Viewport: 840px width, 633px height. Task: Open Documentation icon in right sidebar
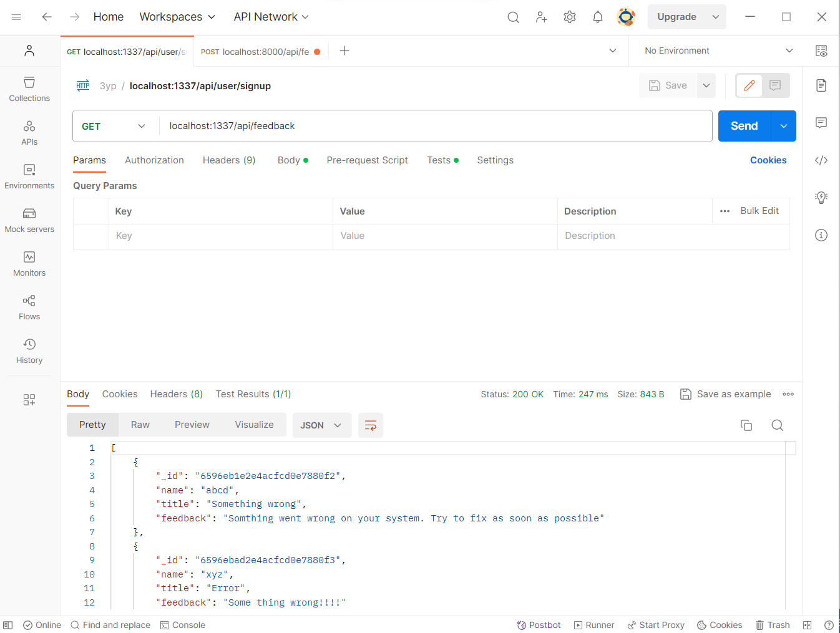(821, 85)
